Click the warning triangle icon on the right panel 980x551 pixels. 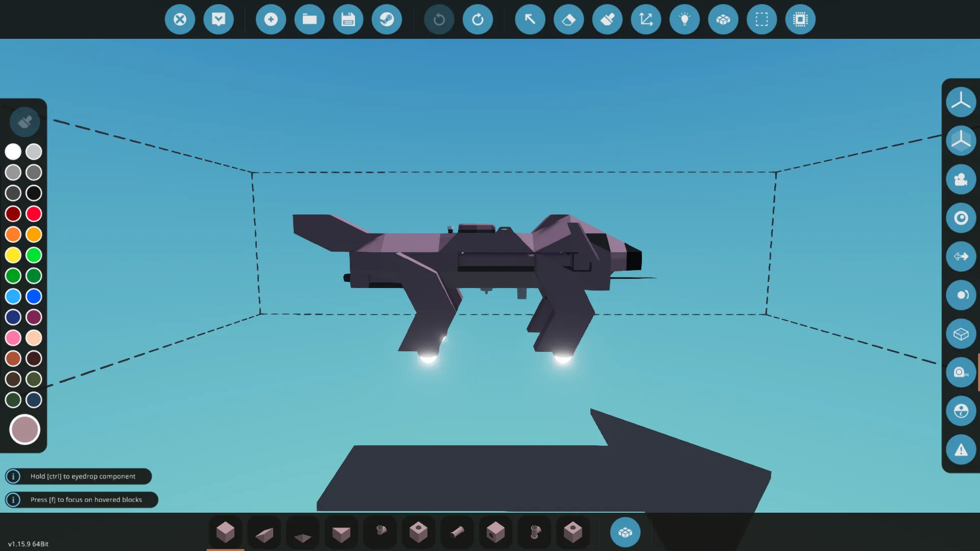(x=961, y=450)
